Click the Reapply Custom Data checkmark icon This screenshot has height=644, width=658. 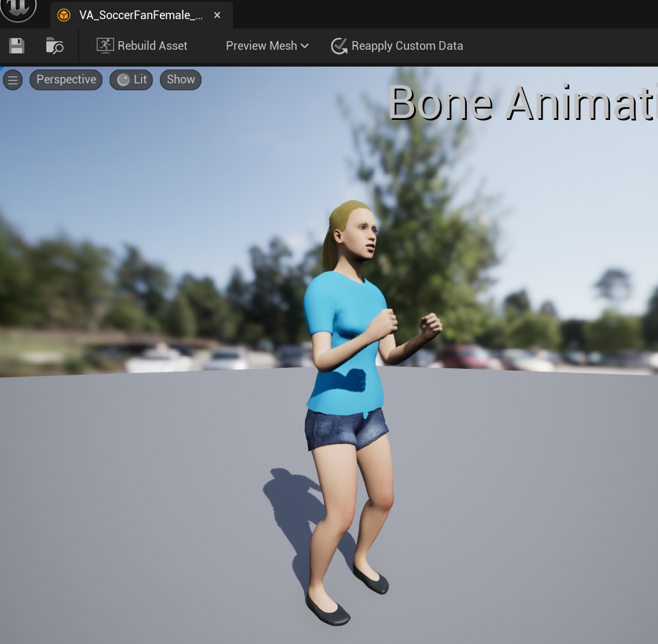[339, 46]
